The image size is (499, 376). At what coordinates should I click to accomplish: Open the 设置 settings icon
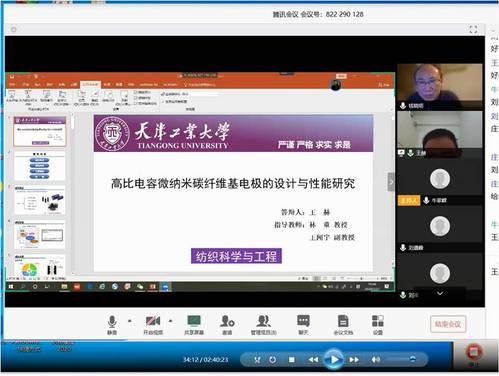click(378, 324)
